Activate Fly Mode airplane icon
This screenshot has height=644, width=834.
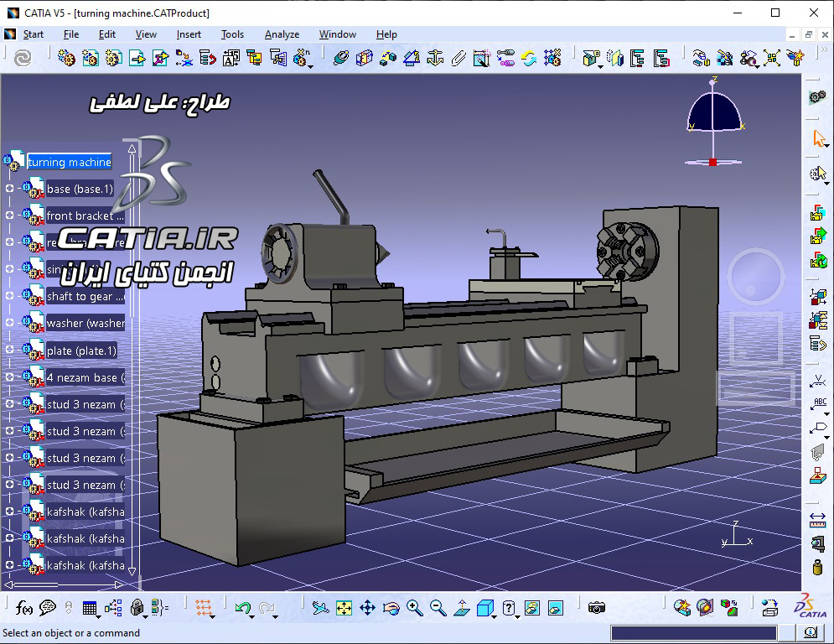[320, 607]
